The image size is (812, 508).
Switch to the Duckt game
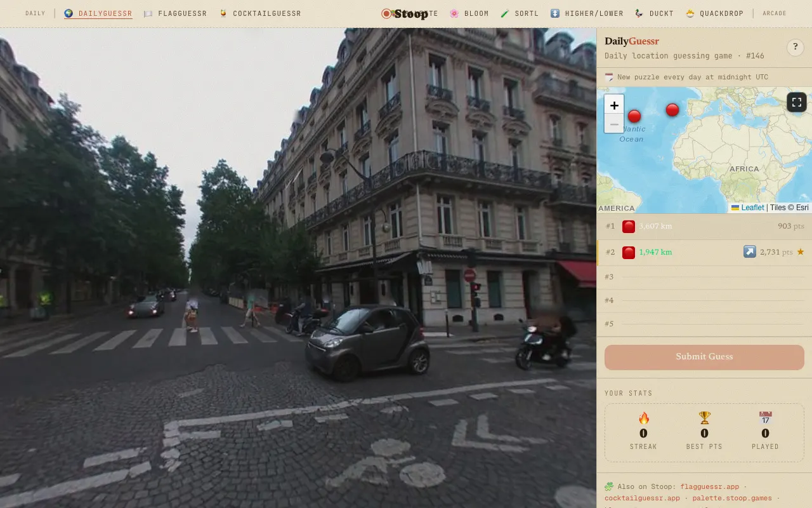655,13
